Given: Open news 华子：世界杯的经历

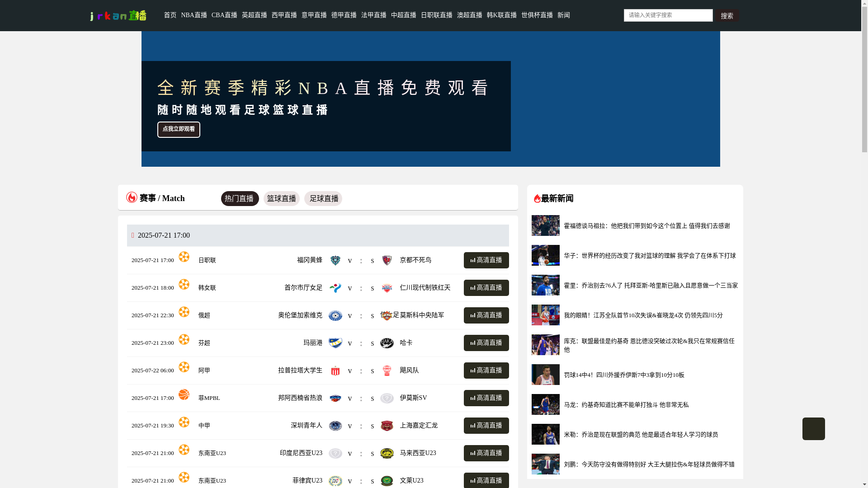Looking at the screenshot, I should 650,256.
